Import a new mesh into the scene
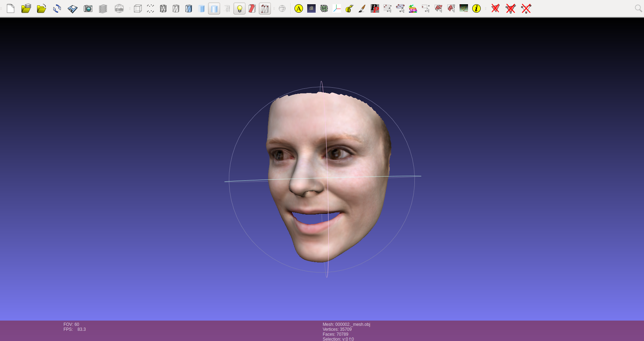 pyautogui.click(x=41, y=8)
